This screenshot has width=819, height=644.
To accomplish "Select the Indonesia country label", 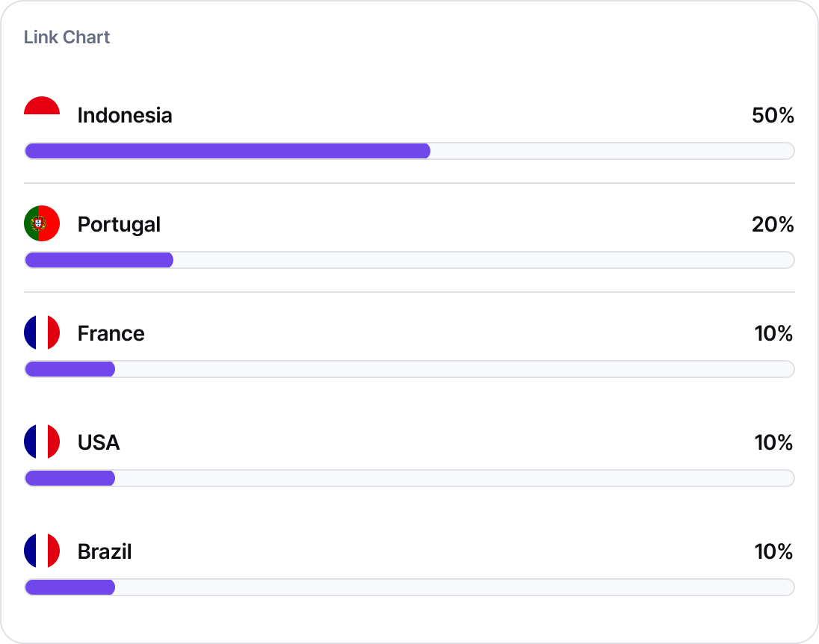I will point(125,115).
